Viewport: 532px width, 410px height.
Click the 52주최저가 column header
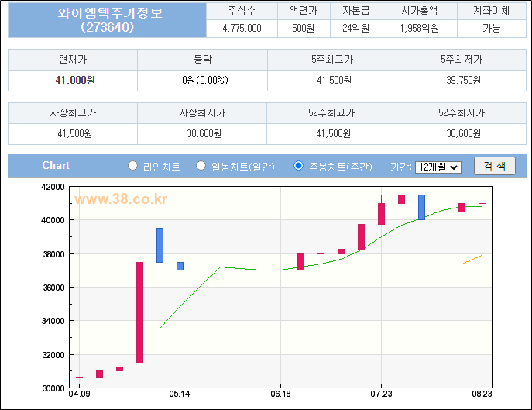pyautogui.click(x=461, y=113)
